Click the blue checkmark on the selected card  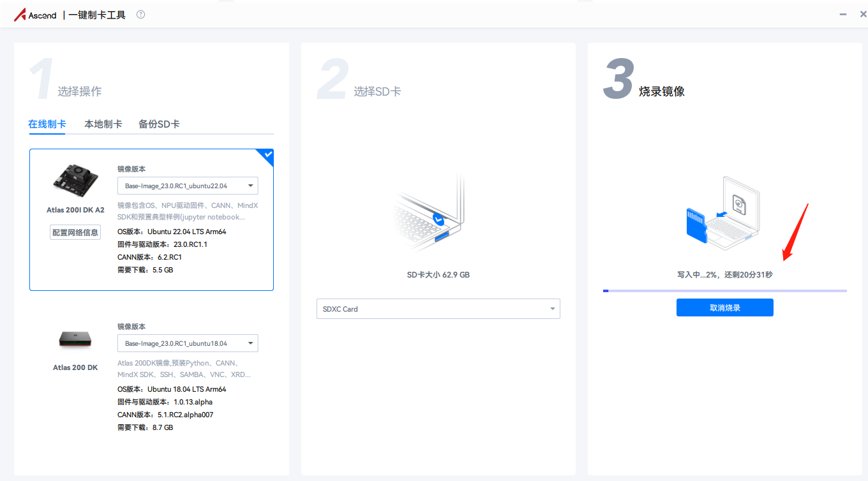pyautogui.click(x=267, y=155)
